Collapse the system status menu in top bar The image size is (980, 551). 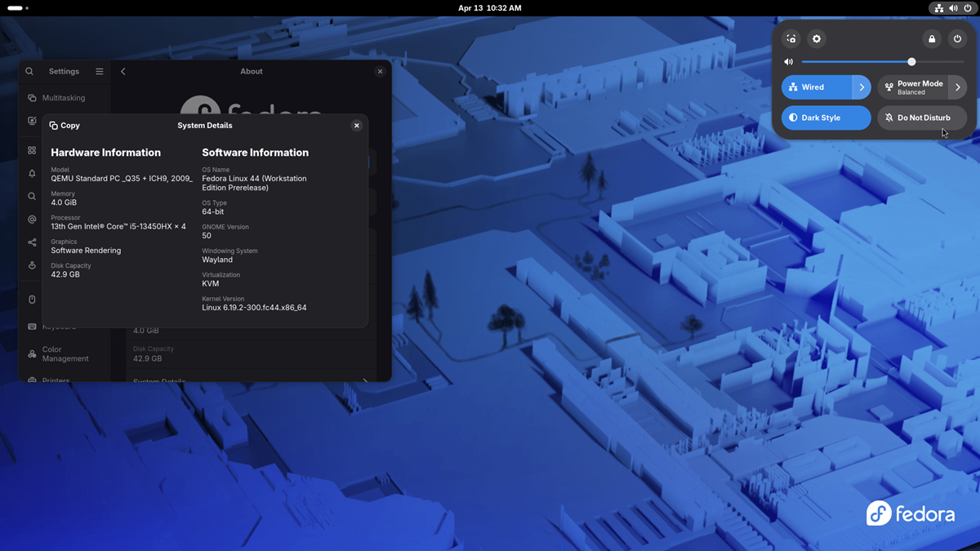[x=952, y=8]
